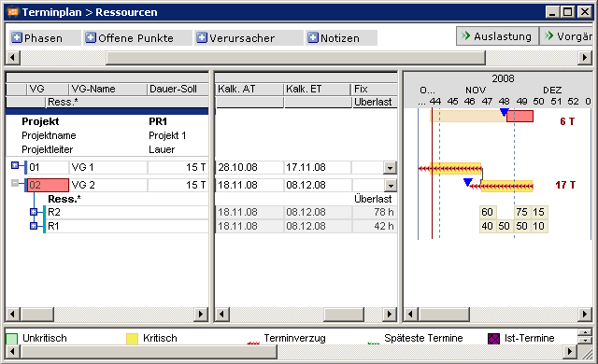Click the Kritisch yellow legend swatch
This screenshot has height=364, width=598.
pos(132,339)
